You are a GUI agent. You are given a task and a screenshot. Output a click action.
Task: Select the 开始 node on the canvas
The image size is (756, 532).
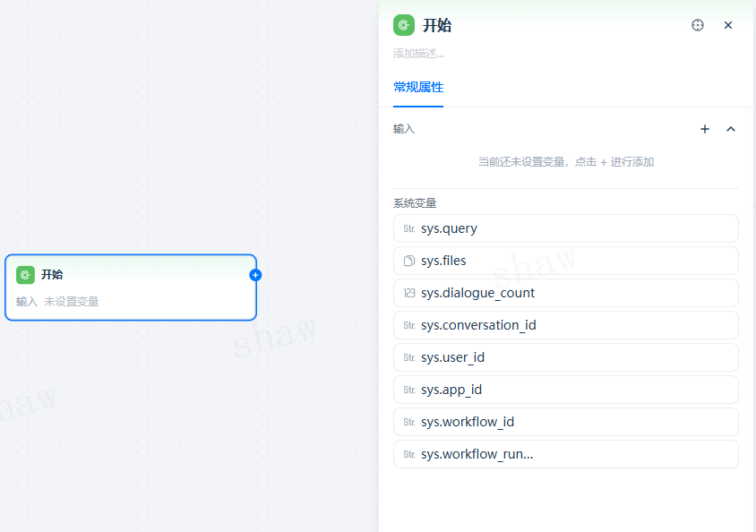pos(130,287)
